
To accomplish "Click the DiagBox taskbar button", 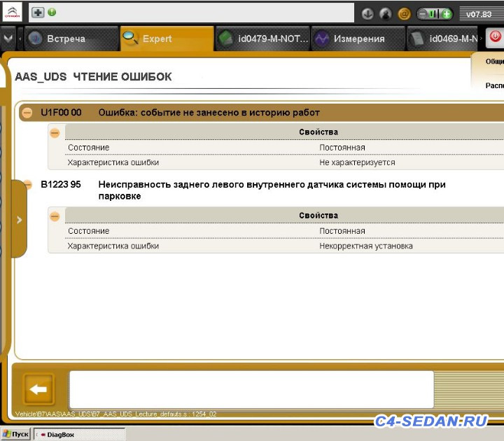I will tap(62, 435).
